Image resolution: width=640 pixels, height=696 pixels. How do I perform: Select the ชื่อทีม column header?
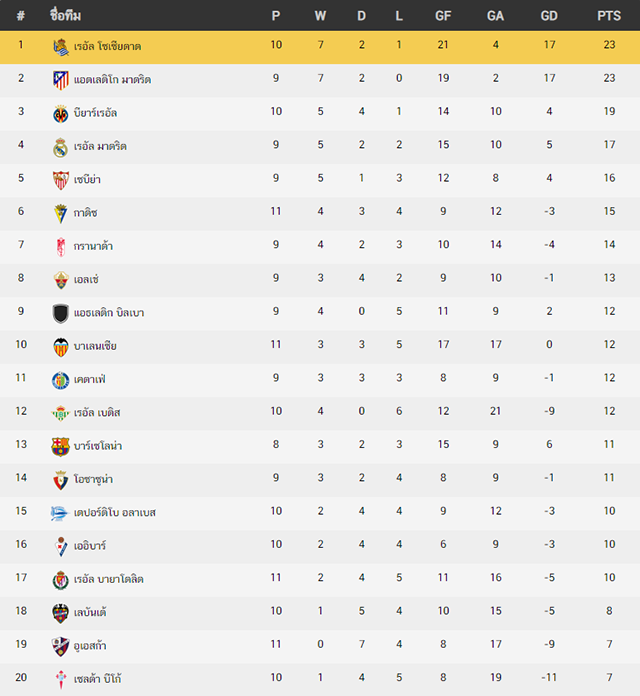[65, 16]
